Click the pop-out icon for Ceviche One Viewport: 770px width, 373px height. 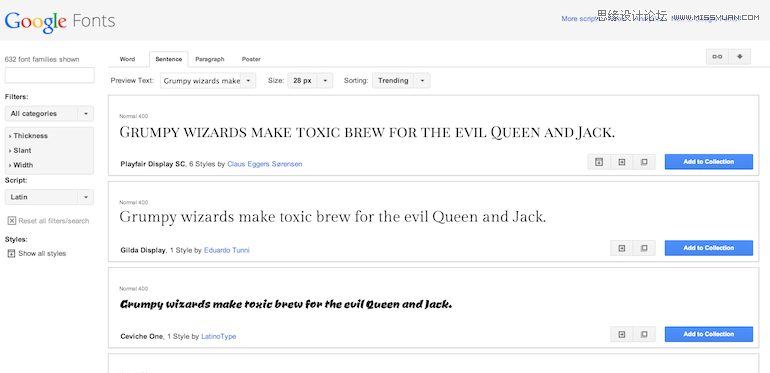(x=644, y=335)
